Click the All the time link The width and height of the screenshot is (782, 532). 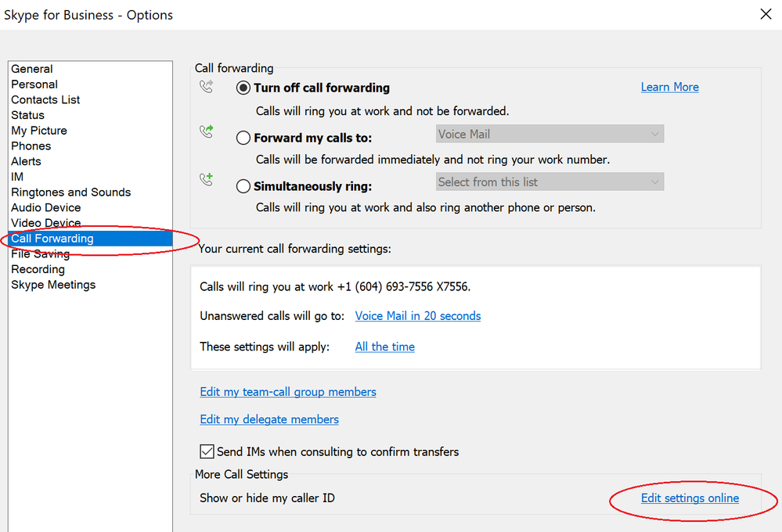(385, 347)
